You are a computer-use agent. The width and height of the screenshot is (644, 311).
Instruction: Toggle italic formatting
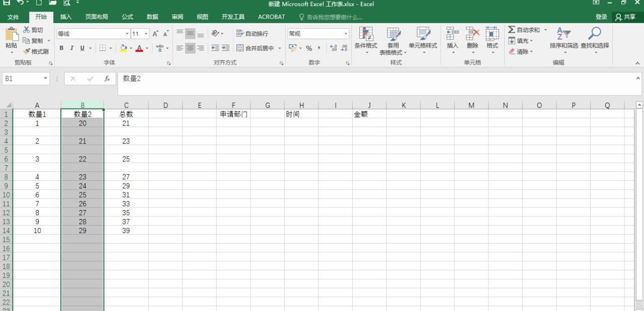[71, 48]
